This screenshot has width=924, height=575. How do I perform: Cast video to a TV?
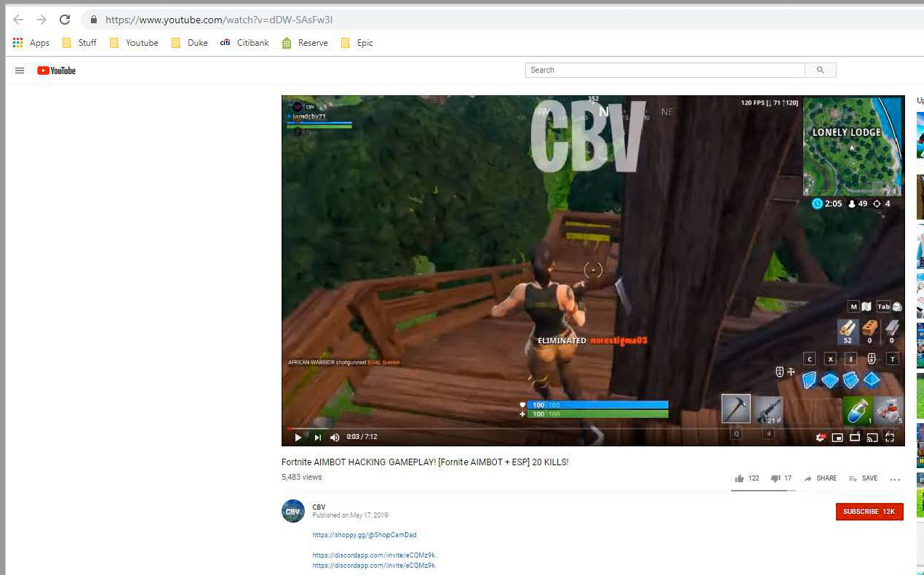872,437
